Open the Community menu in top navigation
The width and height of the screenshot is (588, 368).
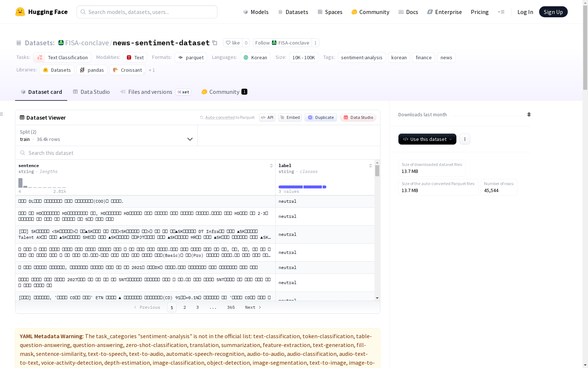(370, 12)
